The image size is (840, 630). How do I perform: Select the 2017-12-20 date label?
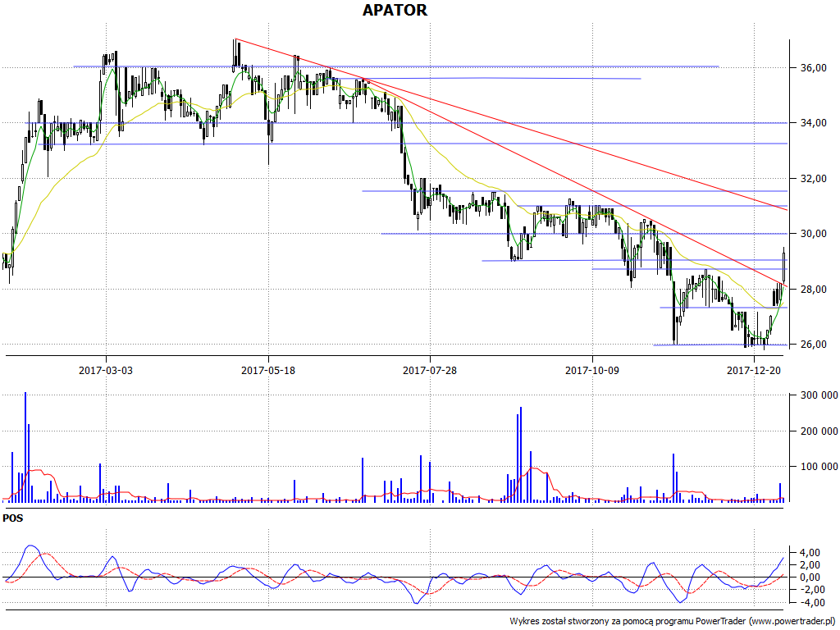coord(753,370)
